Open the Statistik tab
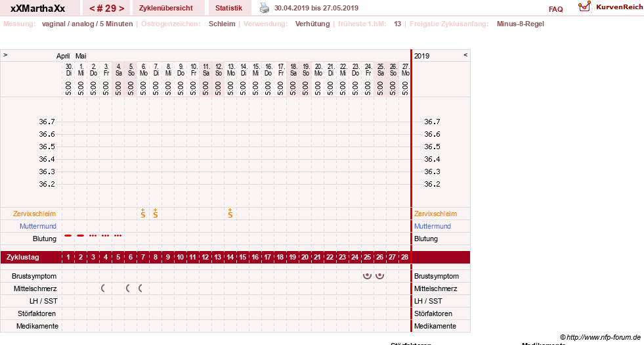644x345 pixels. (228, 9)
